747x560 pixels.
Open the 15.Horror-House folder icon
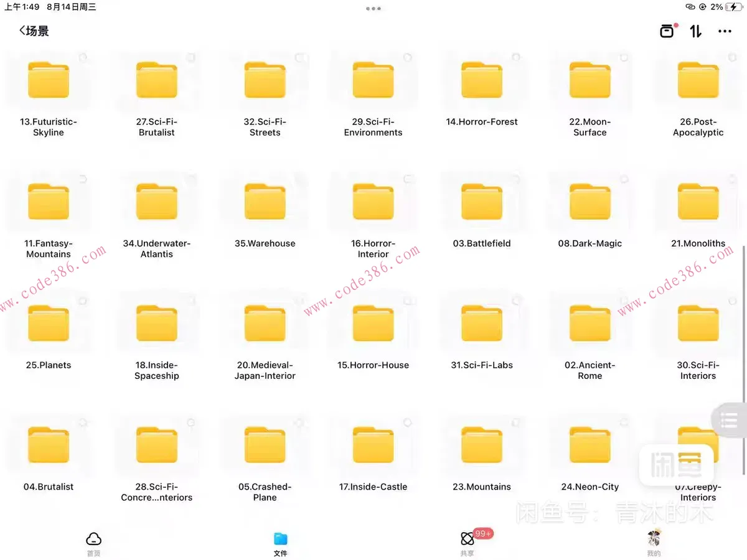374,323
